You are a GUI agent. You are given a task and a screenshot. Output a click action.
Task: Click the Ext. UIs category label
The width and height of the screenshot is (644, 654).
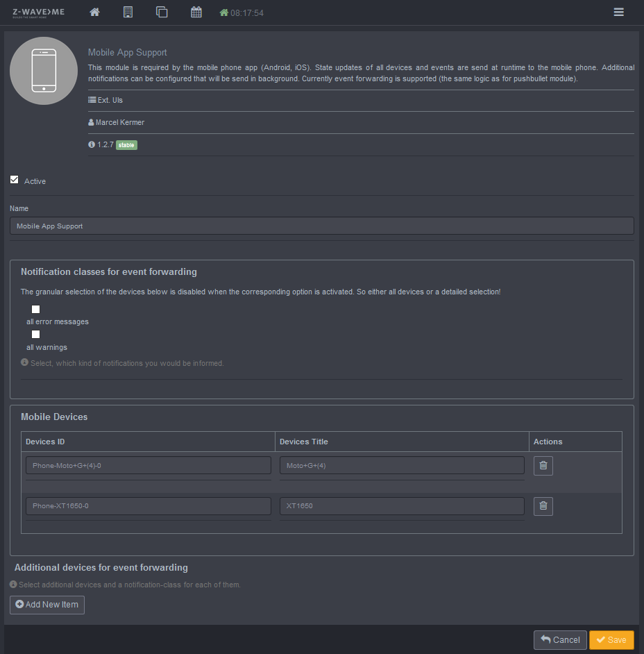tap(110, 100)
